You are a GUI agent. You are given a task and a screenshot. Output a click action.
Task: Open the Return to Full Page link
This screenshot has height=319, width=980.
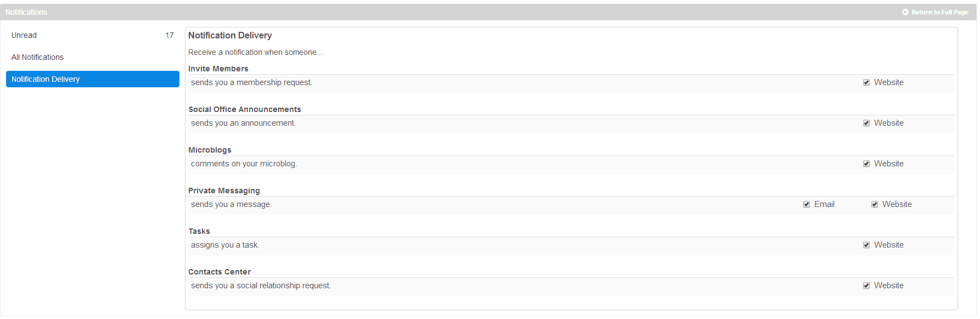click(939, 12)
